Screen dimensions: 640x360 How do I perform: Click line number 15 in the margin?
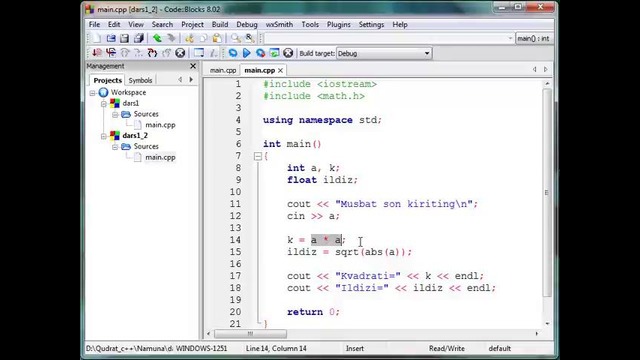[235, 252]
